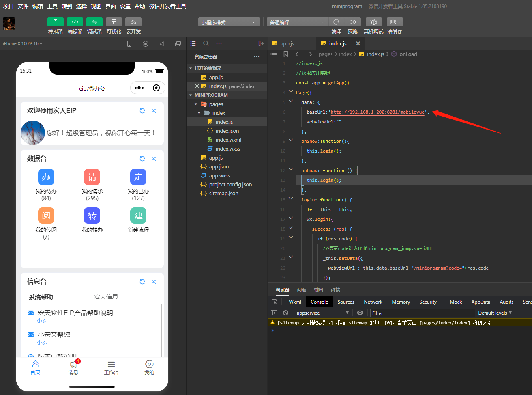This screenshot has height=395, width=532.
Task: Open index.wxml file in explorer tree
Action: [x=228, y=140]
